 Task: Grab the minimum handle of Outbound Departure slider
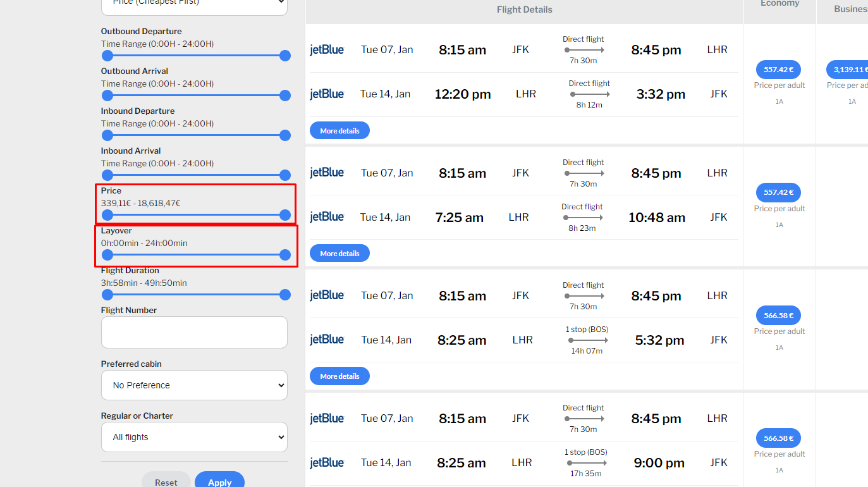pyautogui.click(x=107, y=56)
